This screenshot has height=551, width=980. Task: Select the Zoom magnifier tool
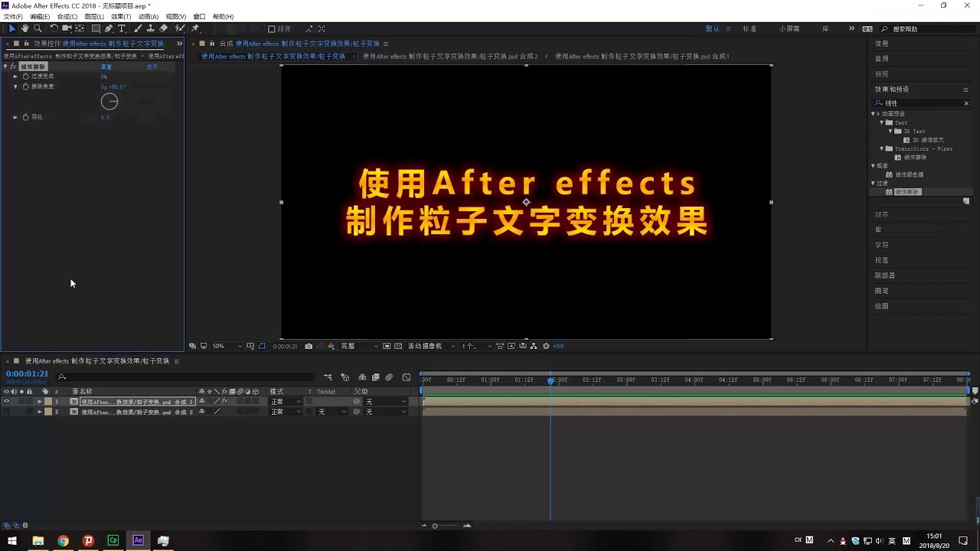[x=38, y=28]
